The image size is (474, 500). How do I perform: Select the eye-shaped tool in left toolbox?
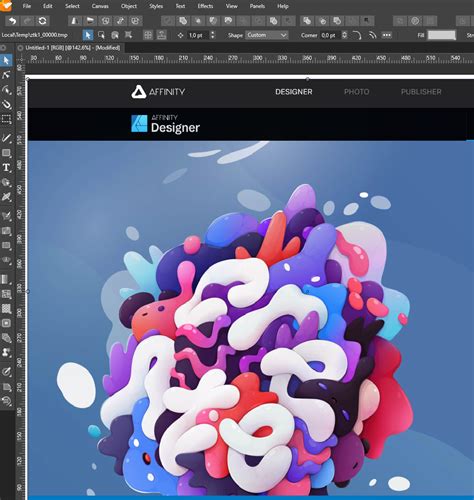(x=6, y=260)
